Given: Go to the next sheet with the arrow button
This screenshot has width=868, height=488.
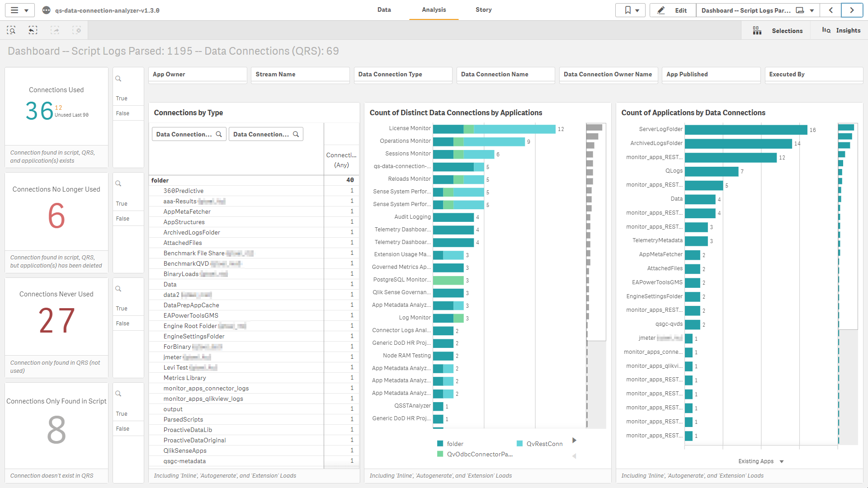Looking at the screenshot, I should pyautogui.click(x=852, y=10).
